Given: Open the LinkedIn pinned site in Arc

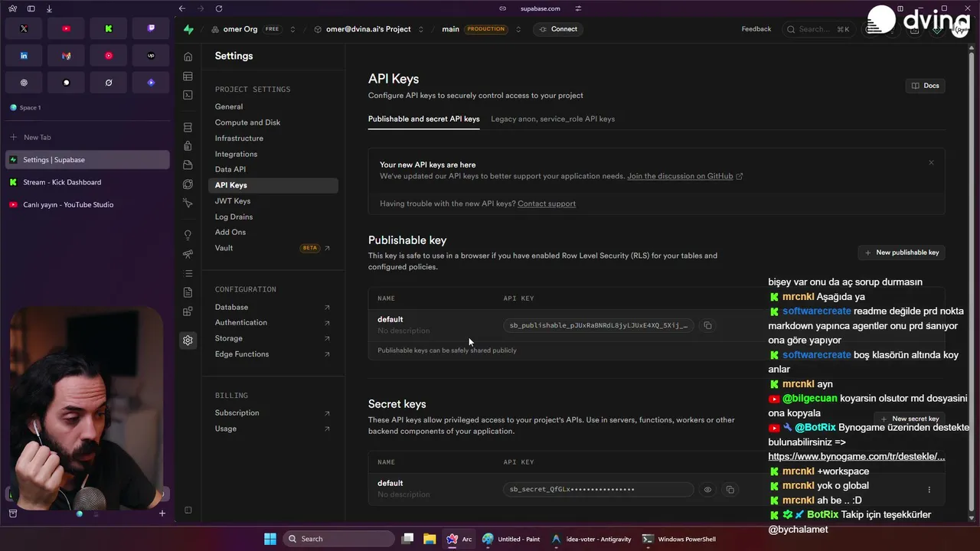Looking at the screenshot, I should [x=24, y=56].
